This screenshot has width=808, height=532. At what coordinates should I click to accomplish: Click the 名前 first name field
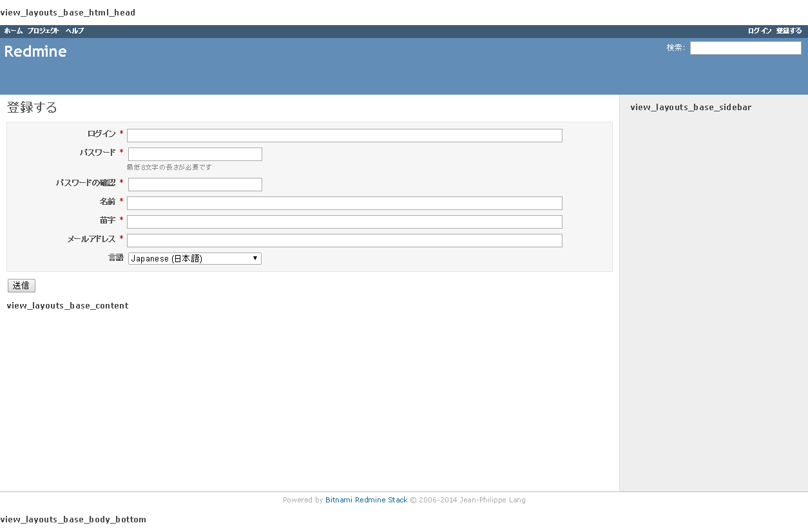(x=344, y=203)
